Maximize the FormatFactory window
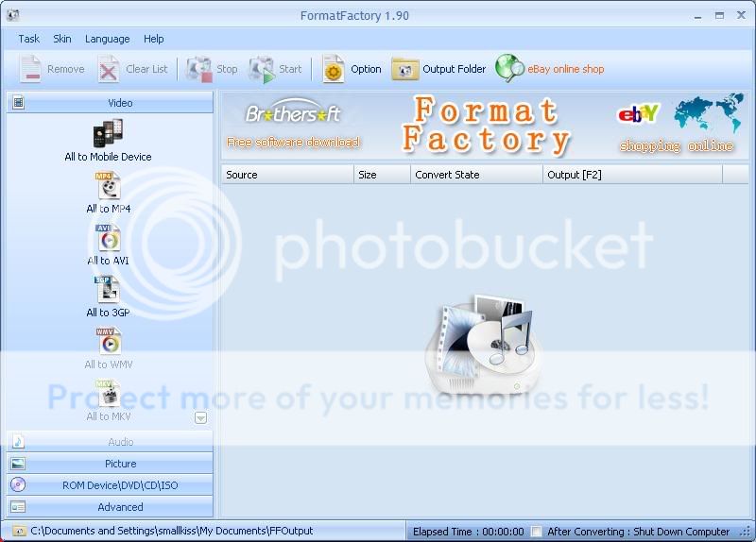 (719, 15)
